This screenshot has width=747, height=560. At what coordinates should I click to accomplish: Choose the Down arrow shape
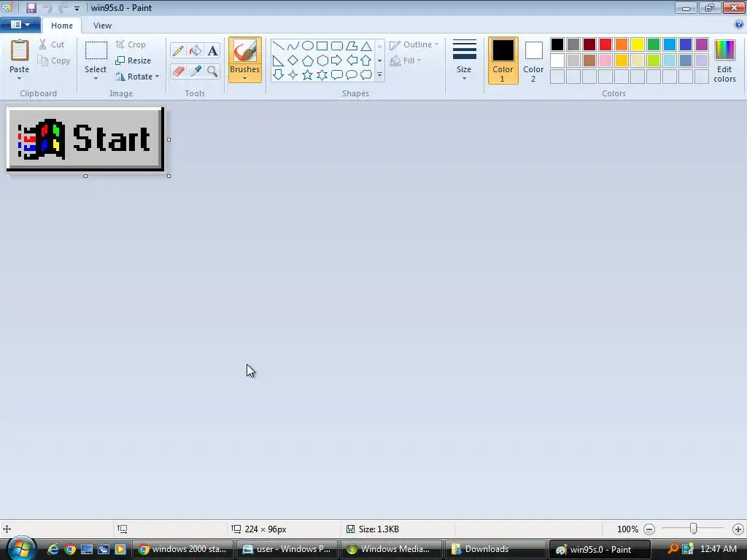click(278, 75)
